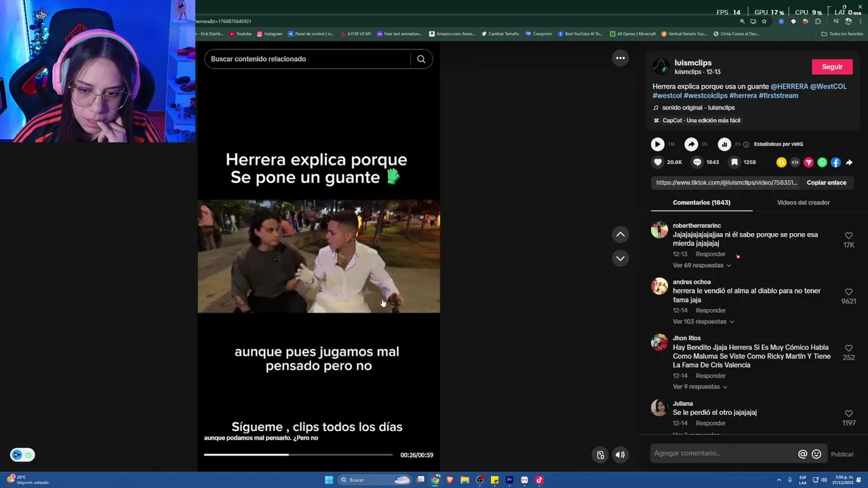868x488 pixels.
Task: Click the taskbar Buscar search box
Action: coord(376,480)
